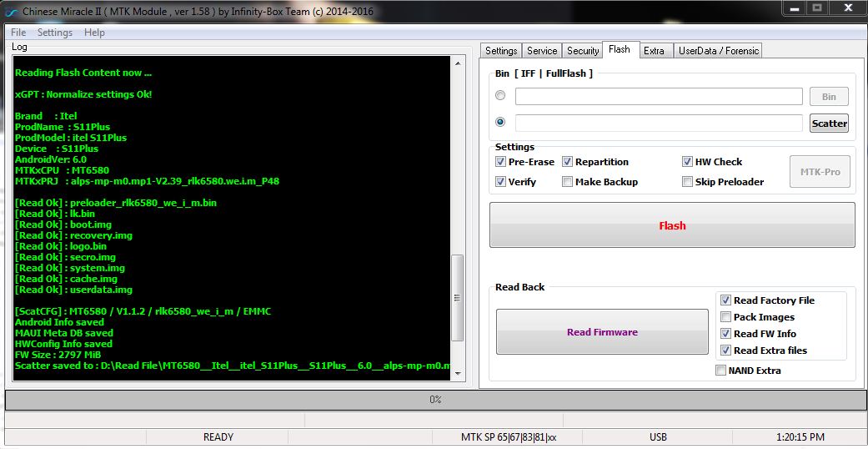Select the Flash tab

click(620, 49)
